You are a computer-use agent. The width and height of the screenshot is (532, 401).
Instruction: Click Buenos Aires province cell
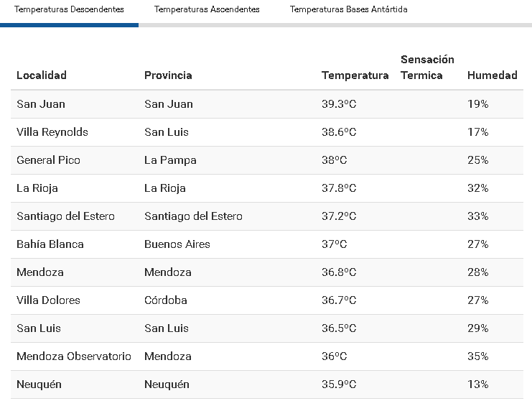(177, 244)
